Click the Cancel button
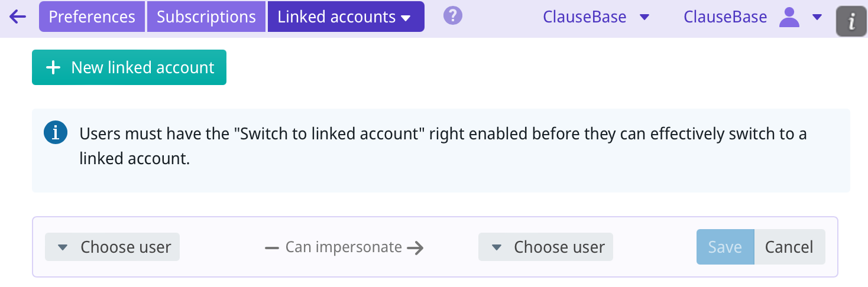Image resolution: width=868 pixels, height=287 pixels. click(789, 247)
